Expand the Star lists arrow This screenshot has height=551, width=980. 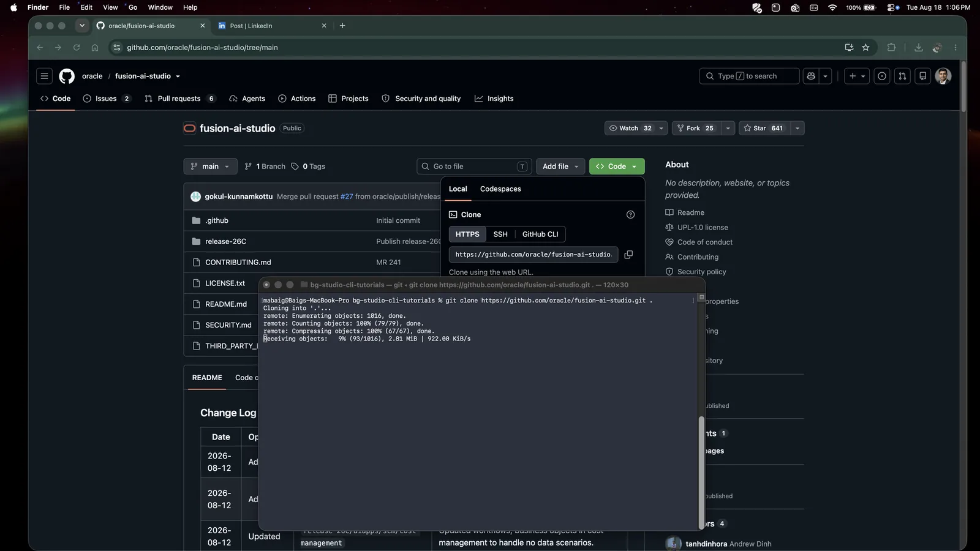click(797, 129)
